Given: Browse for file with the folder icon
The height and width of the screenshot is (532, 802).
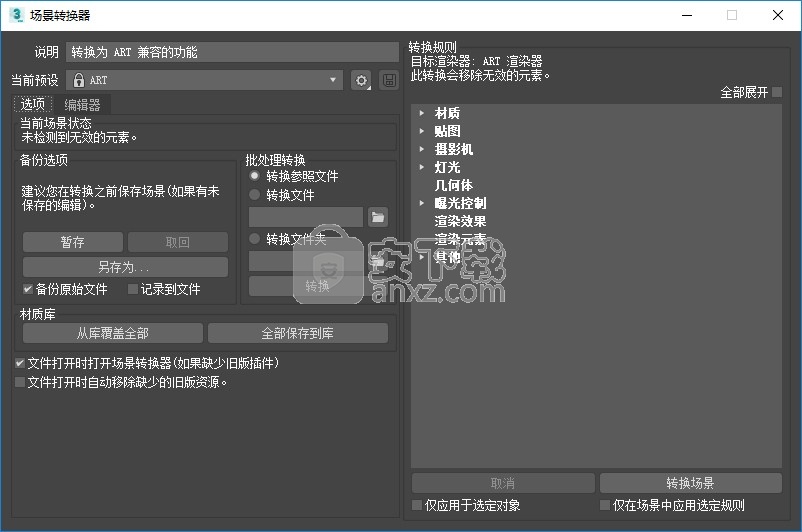Looking at the screenshot, I should [x=378, y=217].
